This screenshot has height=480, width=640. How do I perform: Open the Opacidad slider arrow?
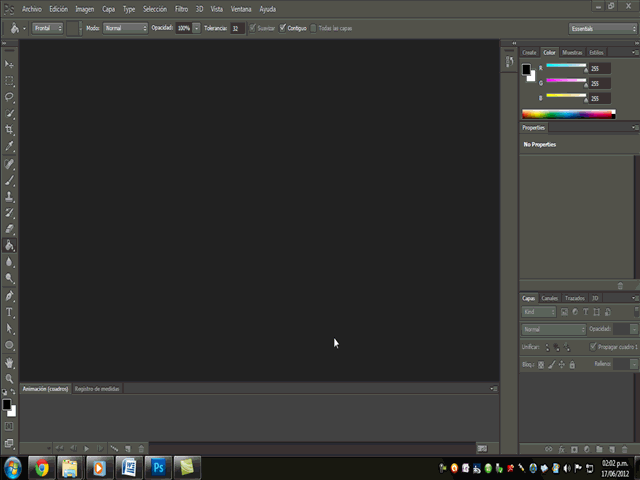click(197, 28)
